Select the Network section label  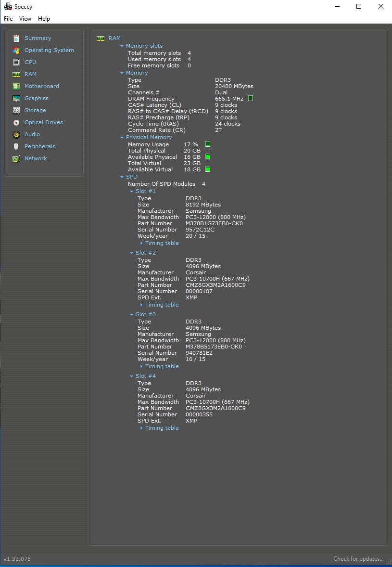point(36,158)
